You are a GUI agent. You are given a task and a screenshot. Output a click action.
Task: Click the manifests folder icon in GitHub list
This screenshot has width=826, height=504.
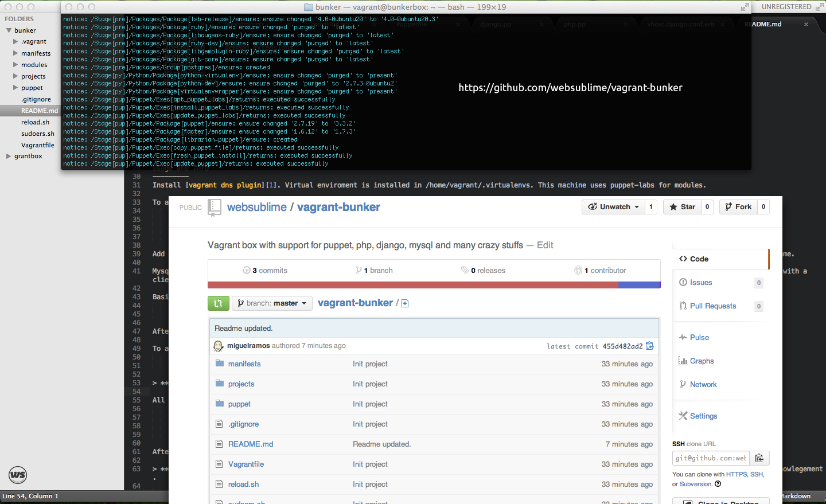tap(219, 364)
